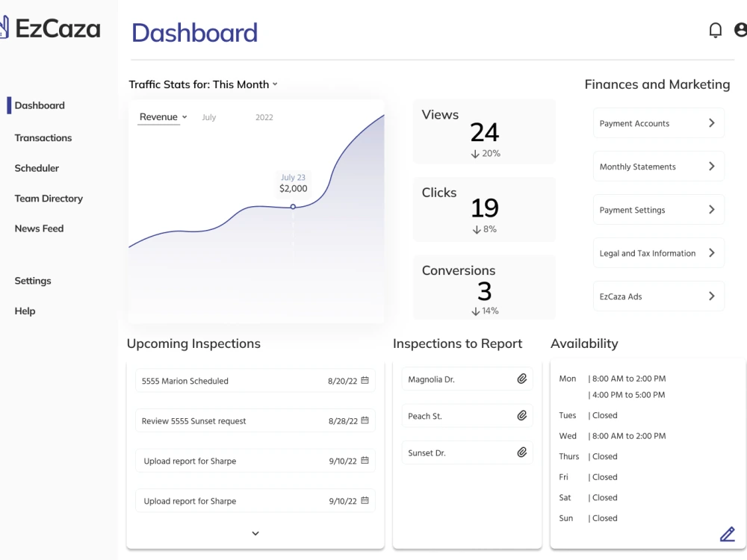Expand more Upcoming Inspections with the chevron
The width and height of the screenshot is (747, 560).
[x=255, y=533]
